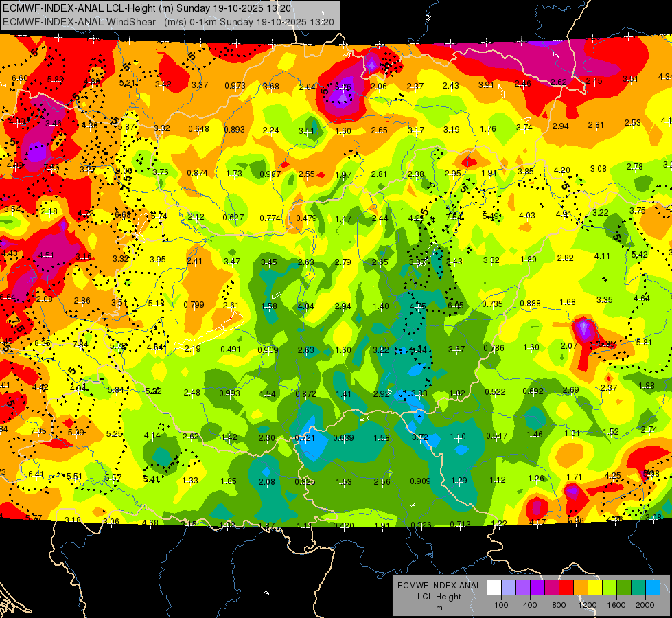Image resolution: width=672 pixels, height=618 pixels.
Task: Select the teal swatch in the legend
Action: pos(638,587)
